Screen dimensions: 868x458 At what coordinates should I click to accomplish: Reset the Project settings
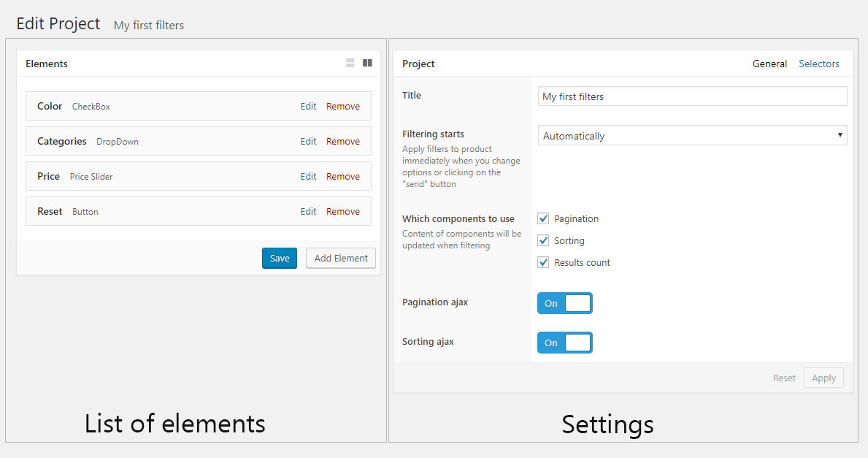pyautogui.click(x=784, y=378)
